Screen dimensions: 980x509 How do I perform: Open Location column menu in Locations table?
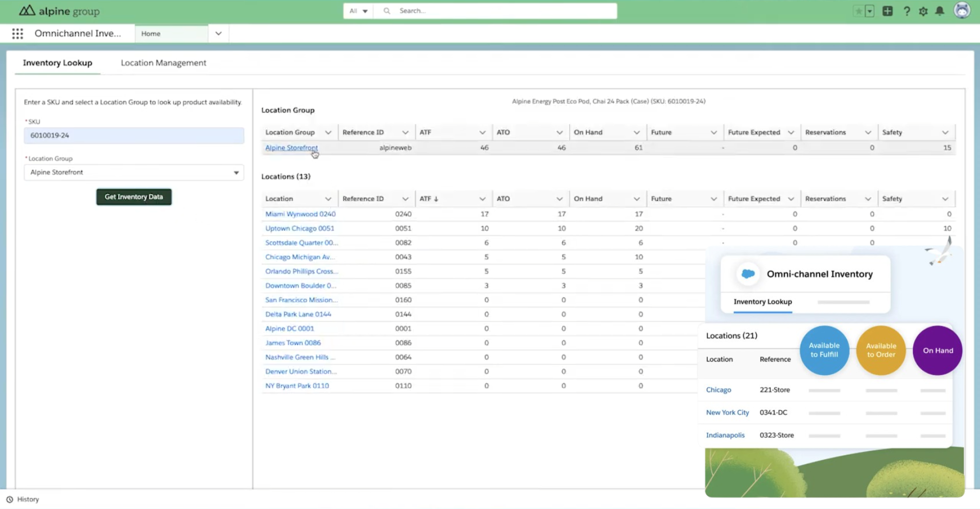click(x=328, y=199)
